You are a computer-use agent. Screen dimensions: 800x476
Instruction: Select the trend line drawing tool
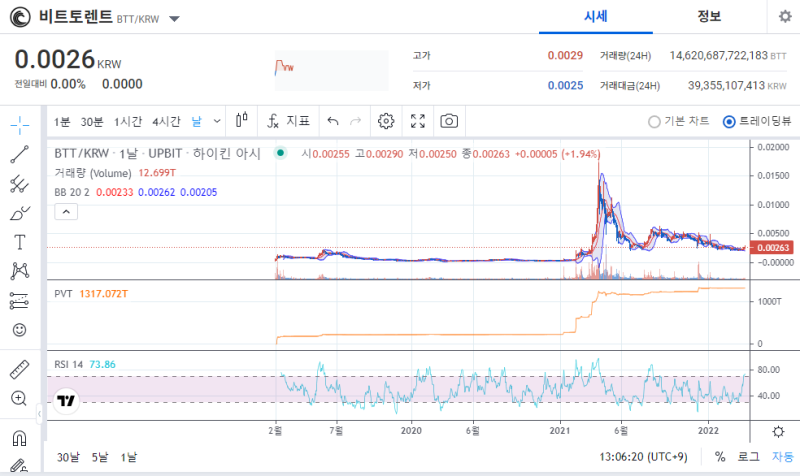(x=20, y=154)
